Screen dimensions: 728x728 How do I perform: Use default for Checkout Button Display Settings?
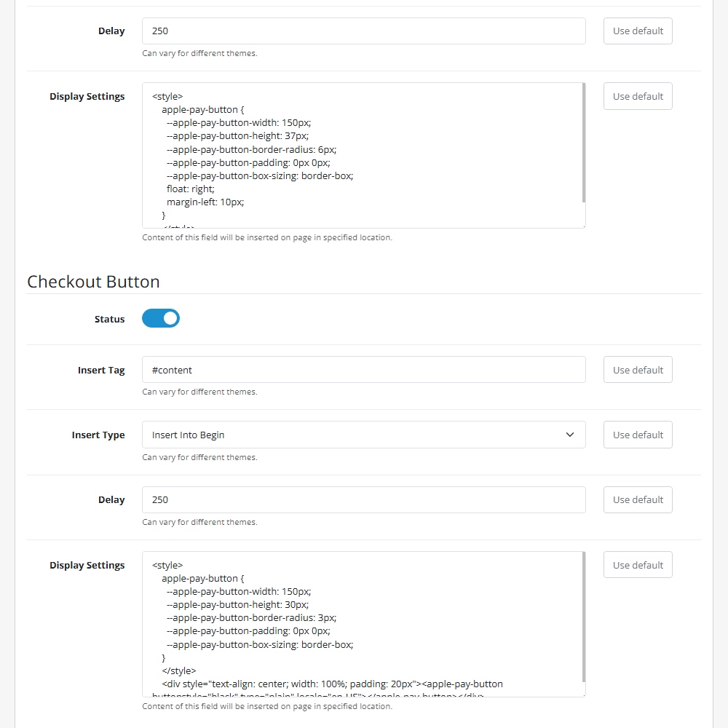tap(638, 565)
